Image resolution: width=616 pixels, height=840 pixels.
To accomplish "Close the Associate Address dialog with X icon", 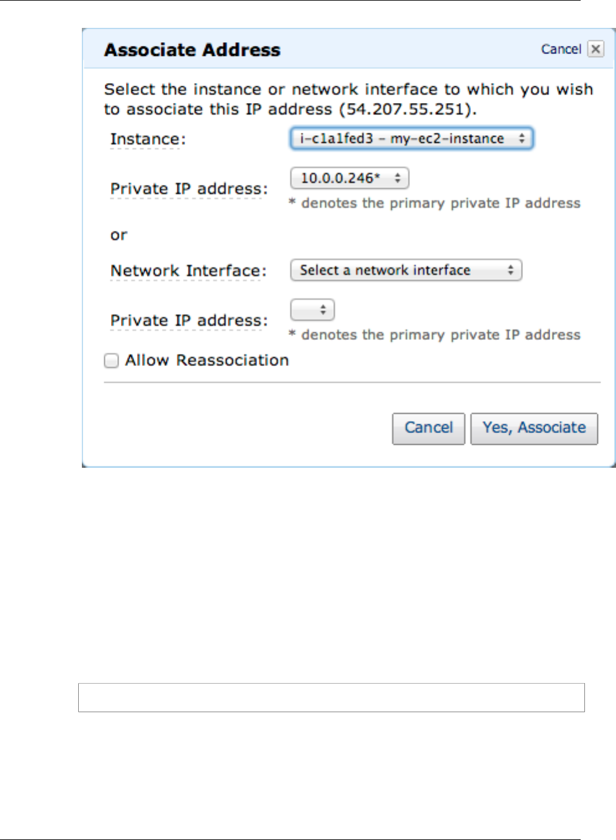I will click(x=596, y=49).
